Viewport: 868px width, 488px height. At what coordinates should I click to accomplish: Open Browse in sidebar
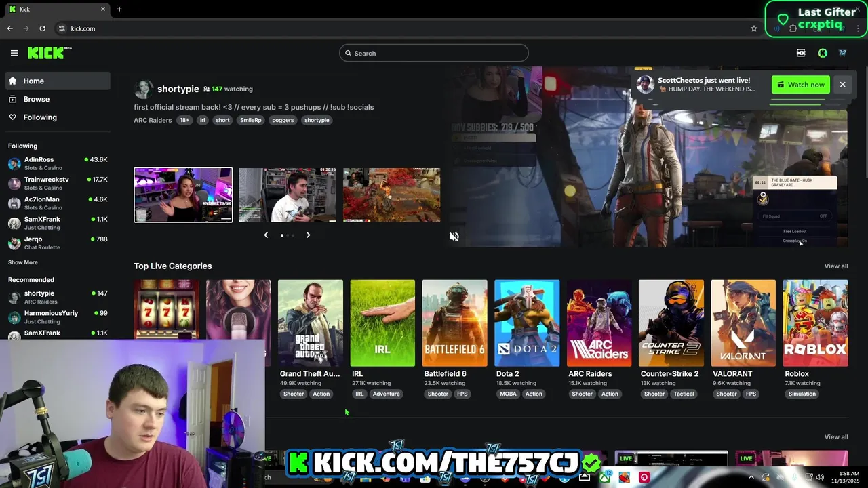click(x=58, y=99)
